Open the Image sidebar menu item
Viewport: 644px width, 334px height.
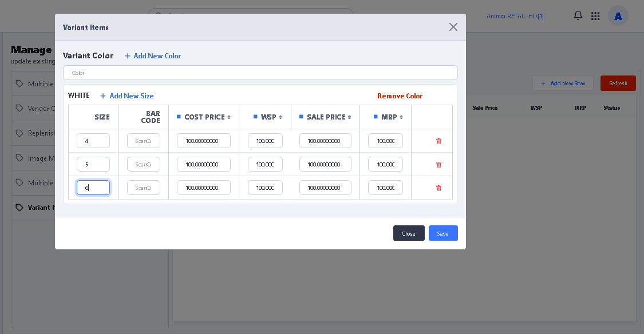coord(33,158)
